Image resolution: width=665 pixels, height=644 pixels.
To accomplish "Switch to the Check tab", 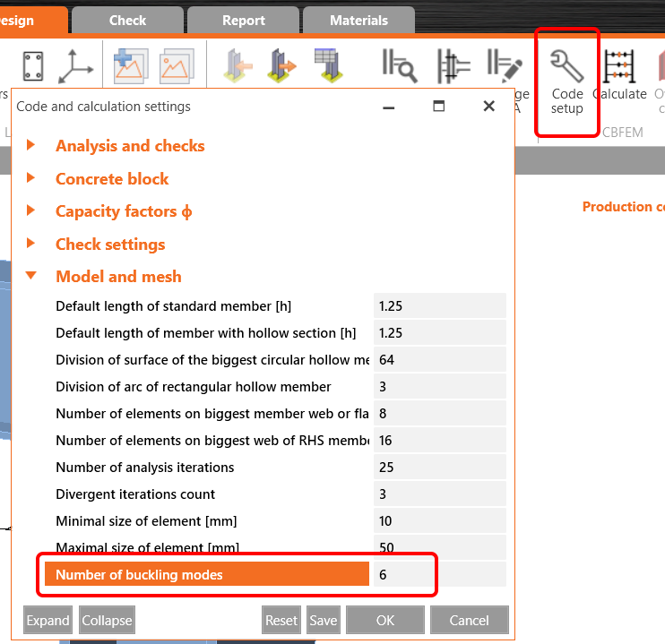I will 127,21.
